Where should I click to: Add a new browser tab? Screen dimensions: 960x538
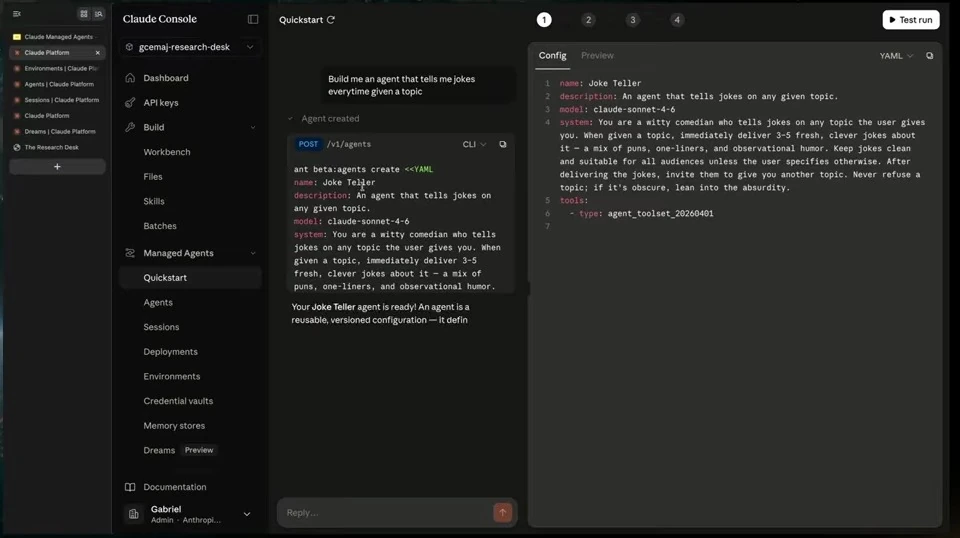57,166
